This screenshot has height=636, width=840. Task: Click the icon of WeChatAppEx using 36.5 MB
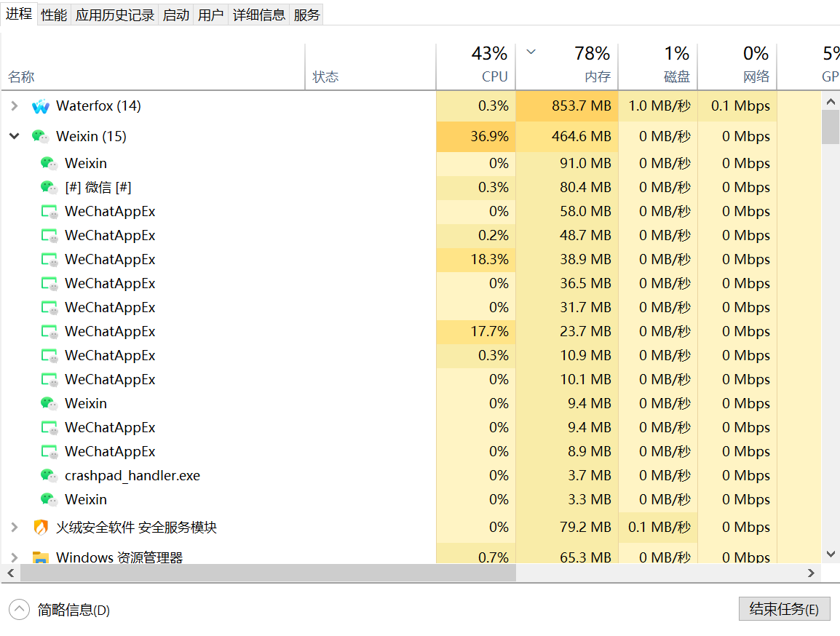pyautogui.click(x=49, y=284)
